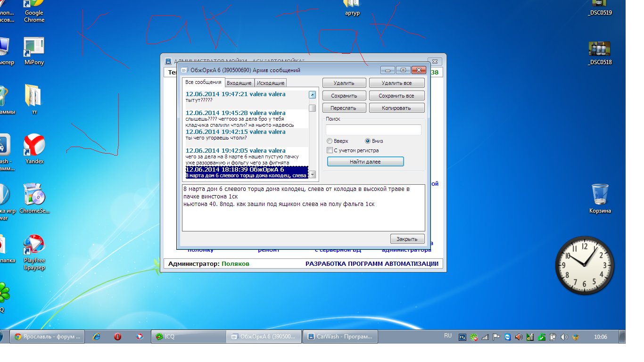Image resolution: width=644 pixels, height=362 pixels.
Task: Select message 18:18:39 from ОбжОркА 6
Action: tap(247, 172)
